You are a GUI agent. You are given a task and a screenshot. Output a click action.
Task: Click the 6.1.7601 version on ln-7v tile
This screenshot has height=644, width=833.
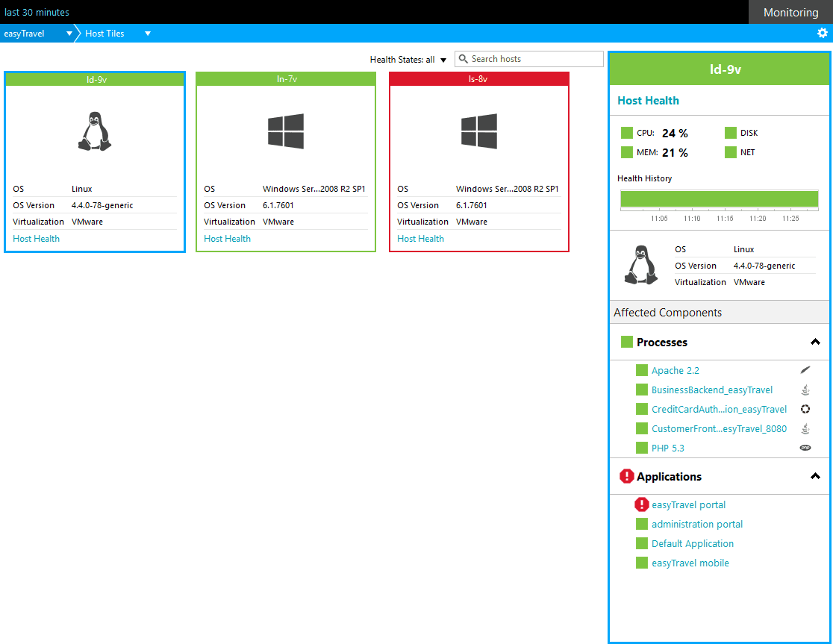click(278, 205)
